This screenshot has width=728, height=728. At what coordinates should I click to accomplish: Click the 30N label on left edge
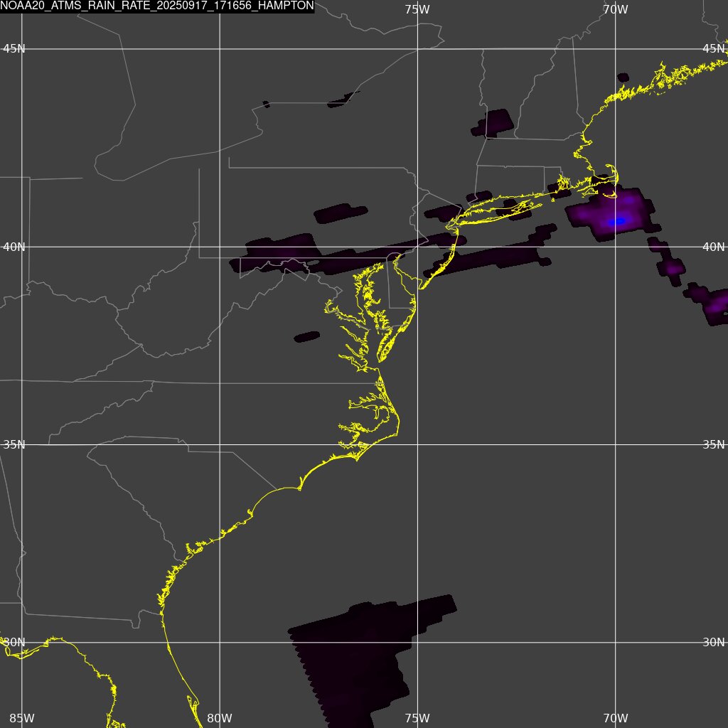pos(14,643)
